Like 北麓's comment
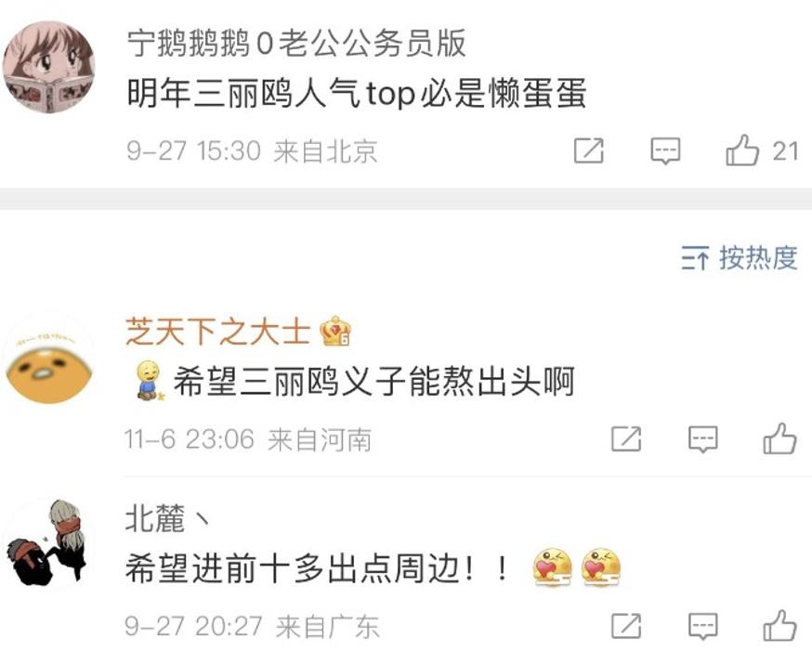812x652 pixels. [x=779, y=625]
